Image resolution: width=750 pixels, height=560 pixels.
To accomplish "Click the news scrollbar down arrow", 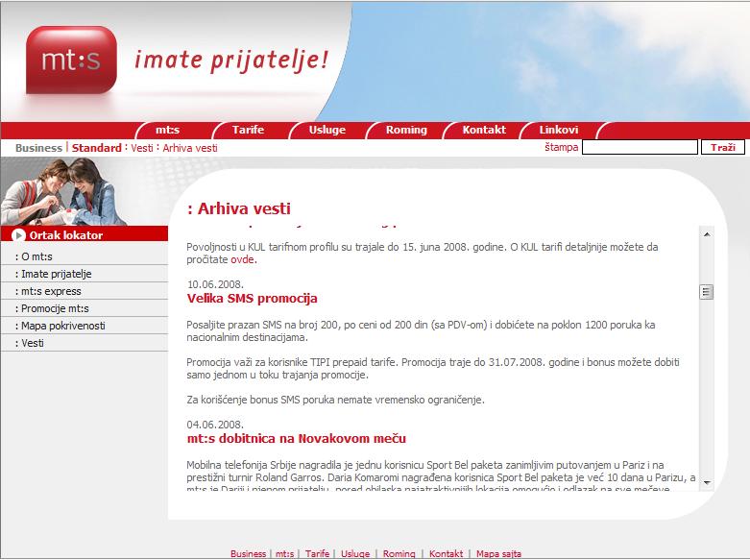I will [707, 482].
